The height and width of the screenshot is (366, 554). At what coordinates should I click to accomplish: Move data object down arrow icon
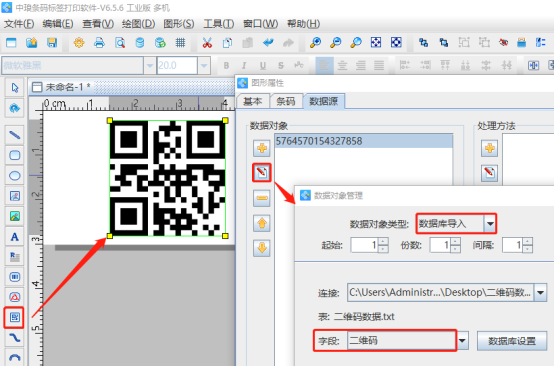point(262,248)
